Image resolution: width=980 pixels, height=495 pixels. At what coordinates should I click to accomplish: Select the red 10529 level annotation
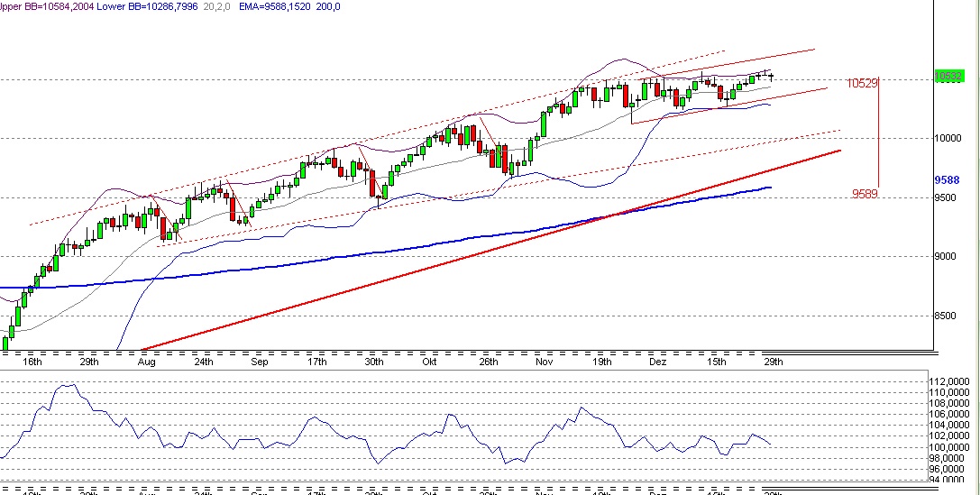pyautogui.click(x=861, y=83)
